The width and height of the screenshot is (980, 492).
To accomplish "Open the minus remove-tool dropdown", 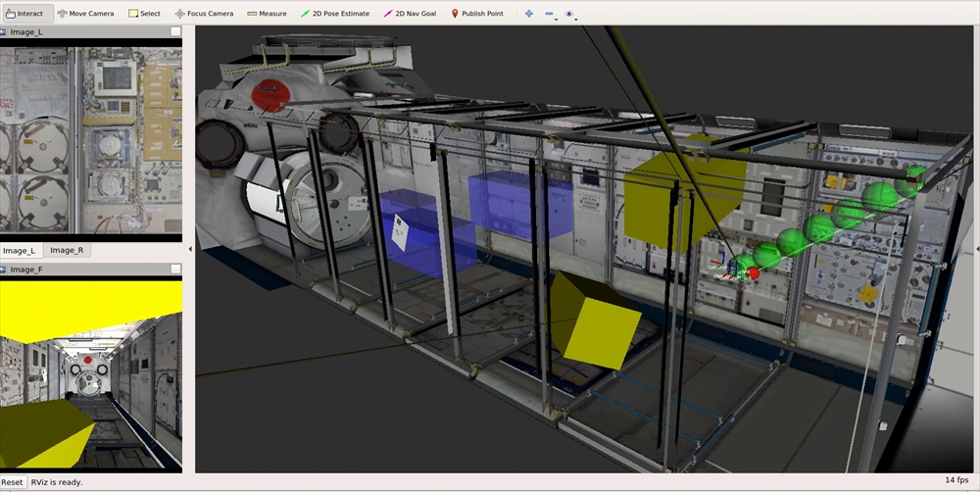I will pos(550,15).
